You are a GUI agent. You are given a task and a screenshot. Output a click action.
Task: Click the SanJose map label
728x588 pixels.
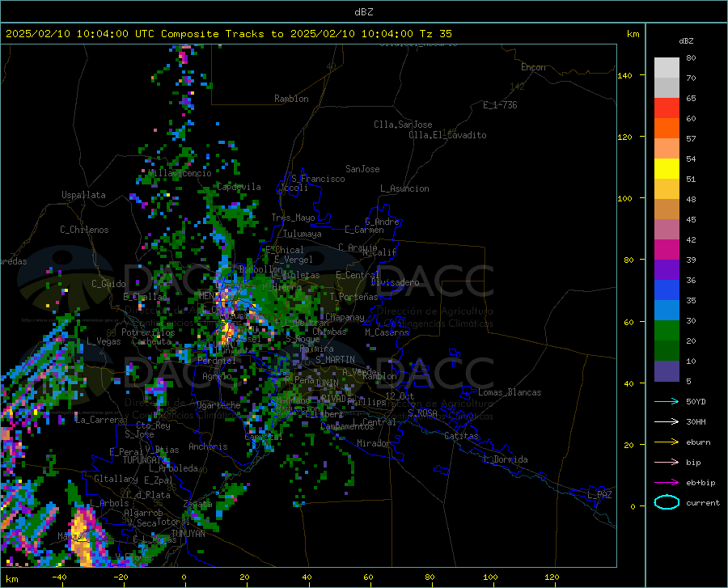click(x=362, y=169)
